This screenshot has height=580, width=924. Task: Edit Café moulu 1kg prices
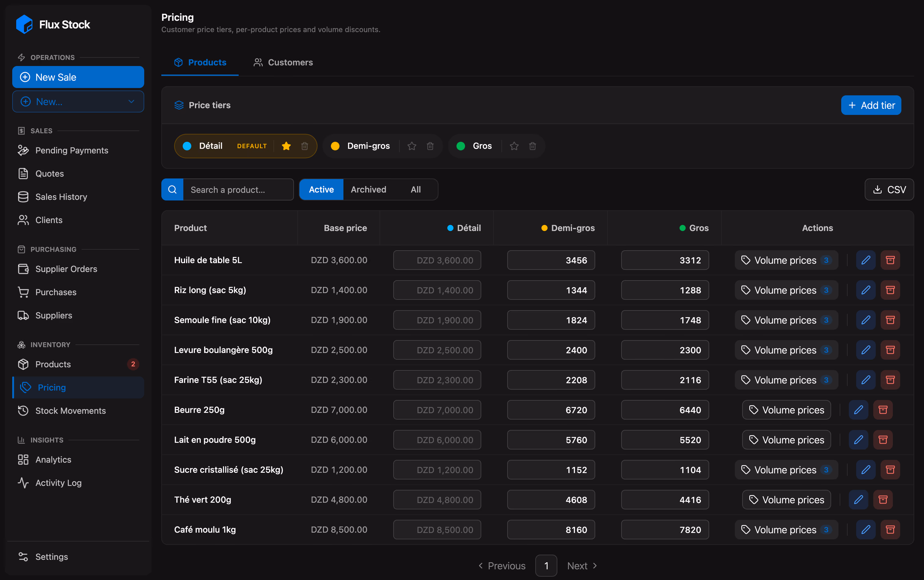pyautogui.click(x=865, y=529)
